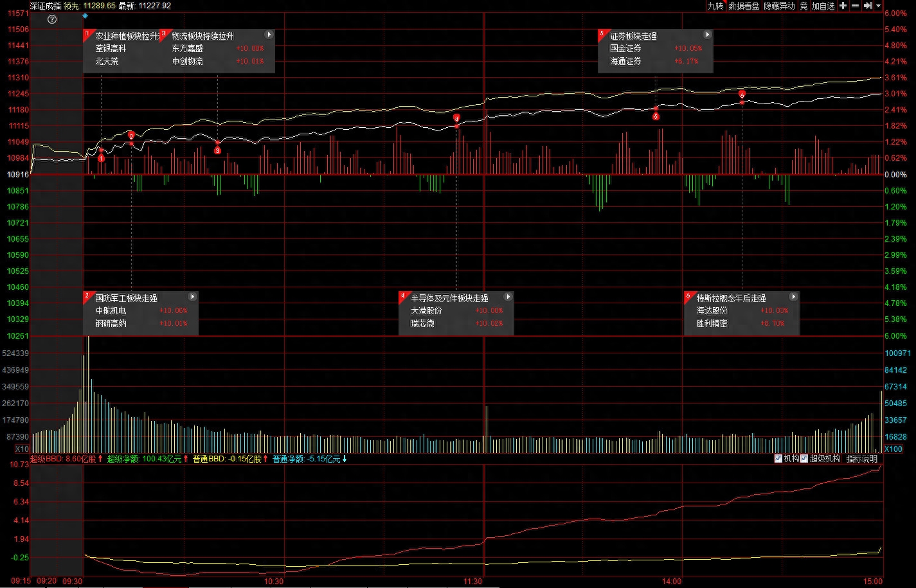Image resolution: width=916 pixels, height=588 pixels.
Task: Click red event marker number 3
Action: coord(217,150)
